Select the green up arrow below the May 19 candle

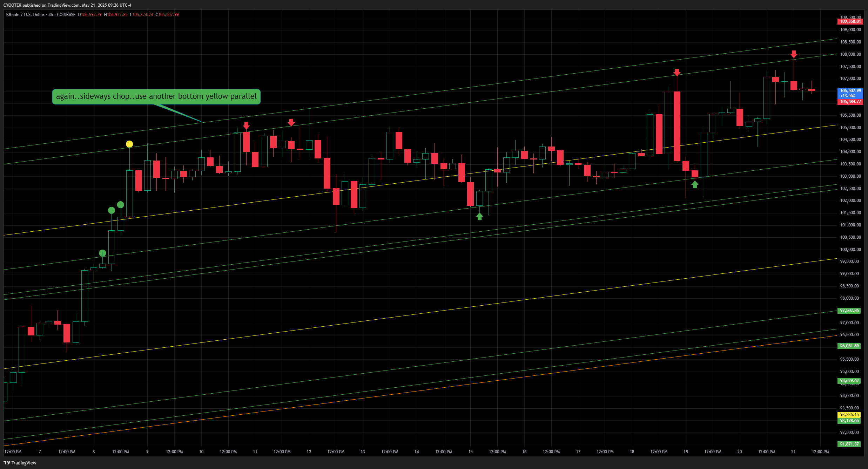(695, 184)
